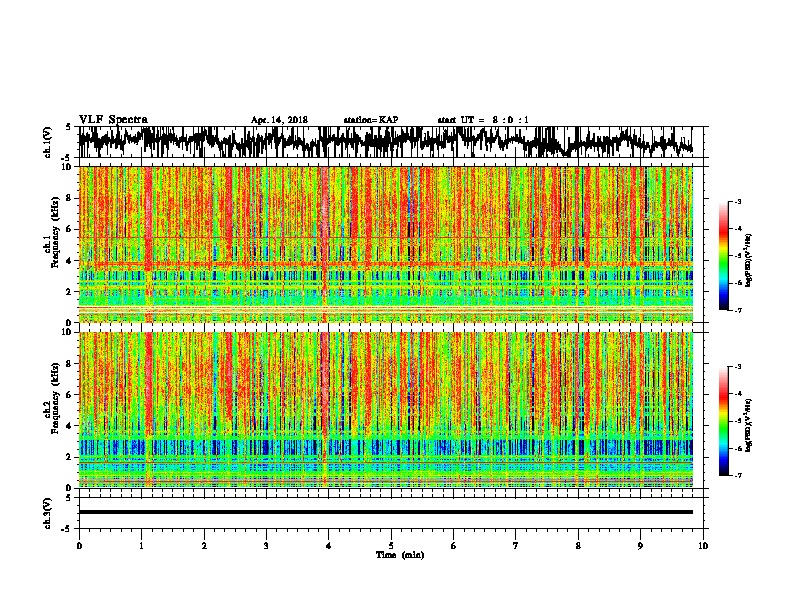Click the ch.2 color bar log(PSD) label
Viewport: 792px width, 612px height.
[x=748, y=425]
